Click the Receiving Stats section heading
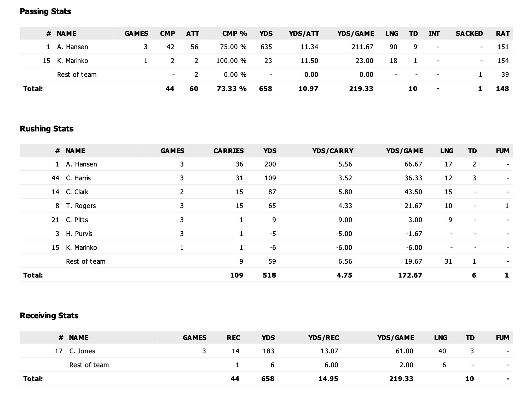Image resolution: width=532 pixels, height=403 pixels. point(49,315)
